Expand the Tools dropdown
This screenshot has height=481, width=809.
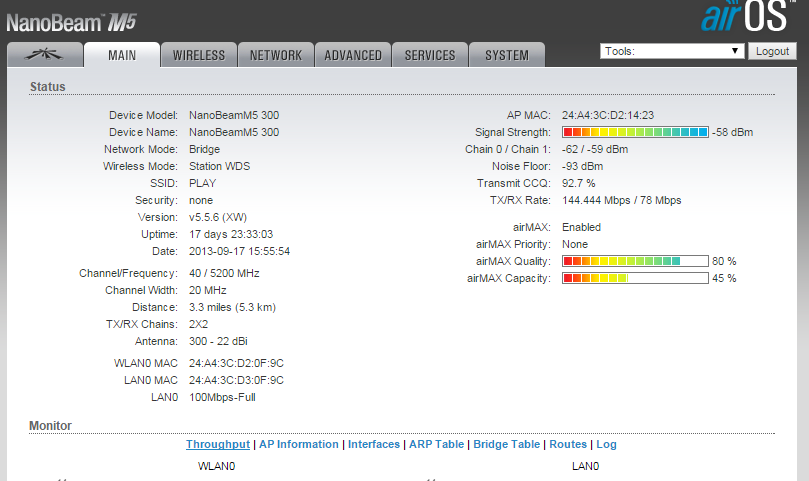click(x=672, y=51)
